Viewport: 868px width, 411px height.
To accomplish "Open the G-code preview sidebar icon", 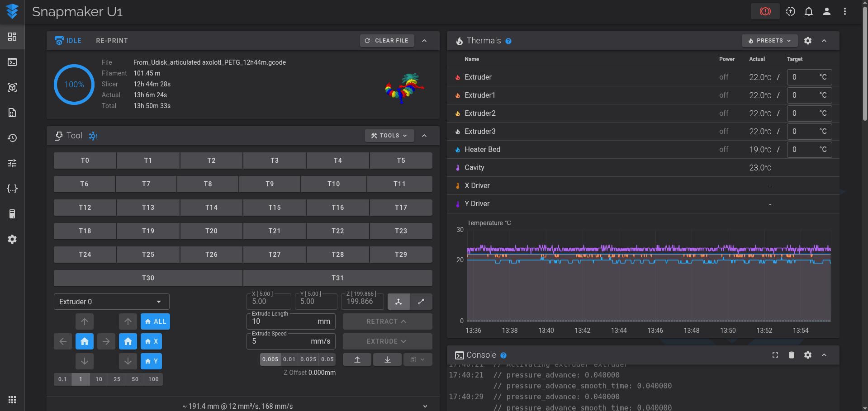I will point(12,87).
